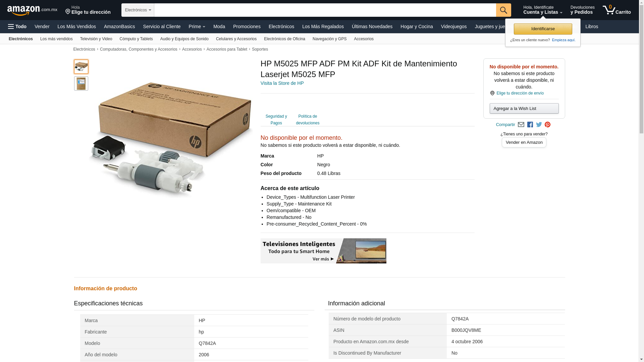Open the shopping cart (Carrito)
The height and width of the screenshot is (362, 644).
[616, 10]
